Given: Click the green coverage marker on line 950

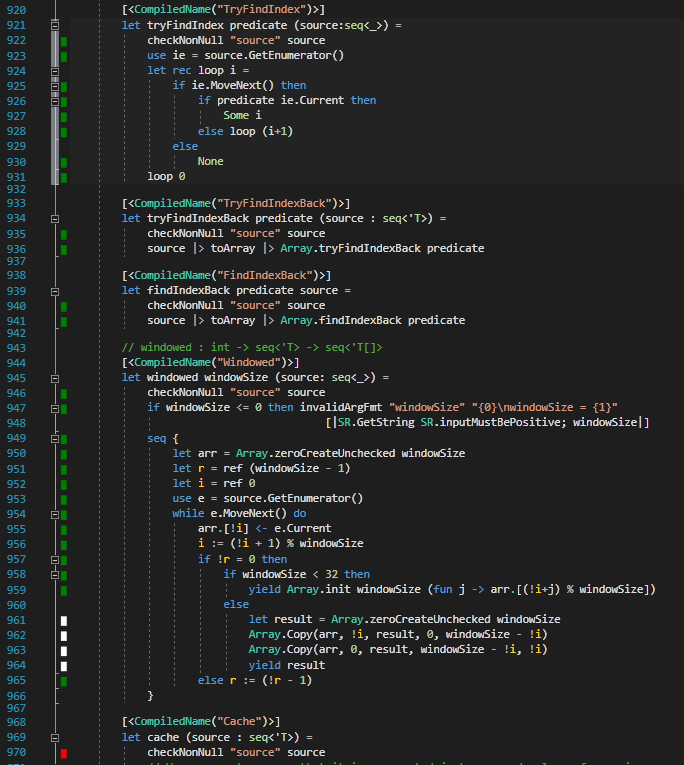Looking at the screenshot, I should [64, 454].
